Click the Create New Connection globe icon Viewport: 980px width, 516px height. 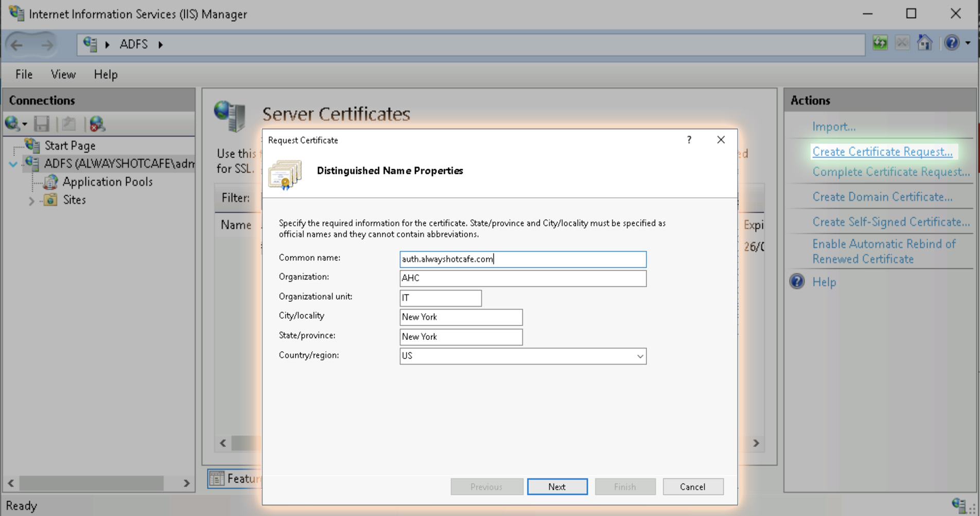click(x=11, y=124)
